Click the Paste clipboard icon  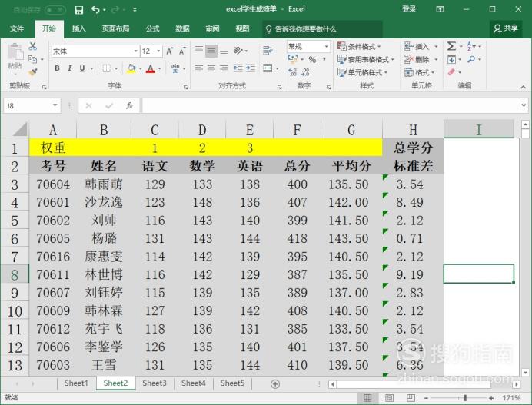tap(15, 52)
